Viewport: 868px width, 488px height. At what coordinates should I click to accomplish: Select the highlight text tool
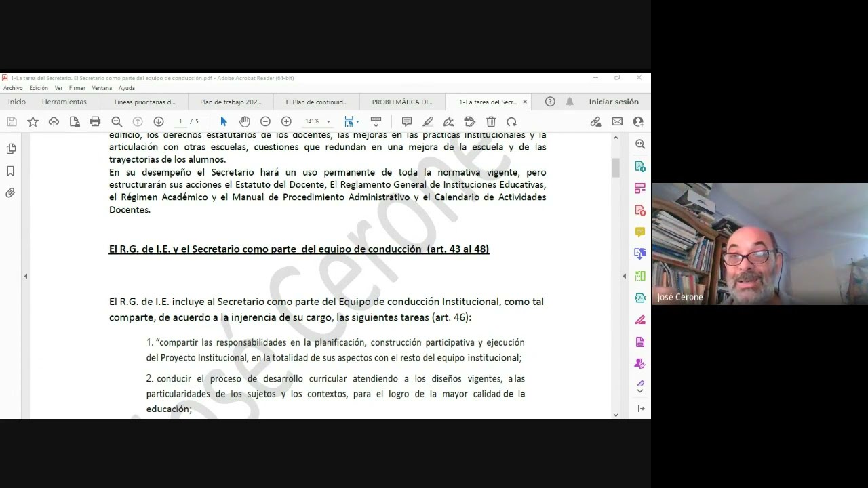427,121
